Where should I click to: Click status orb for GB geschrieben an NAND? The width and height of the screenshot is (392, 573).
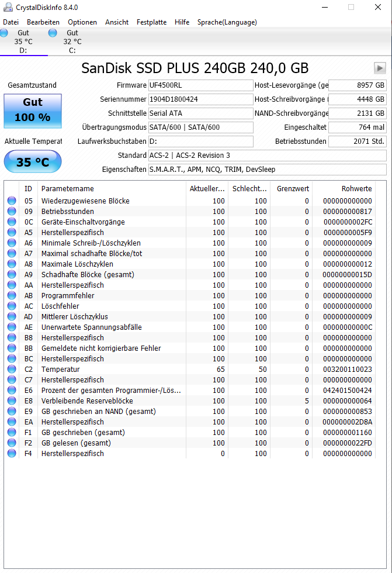coord(12,411)
